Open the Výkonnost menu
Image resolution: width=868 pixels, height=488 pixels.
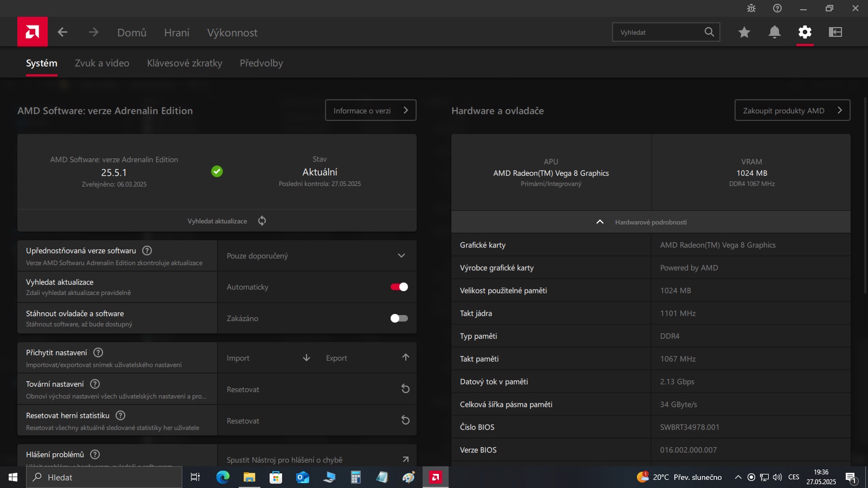point(232,33)
